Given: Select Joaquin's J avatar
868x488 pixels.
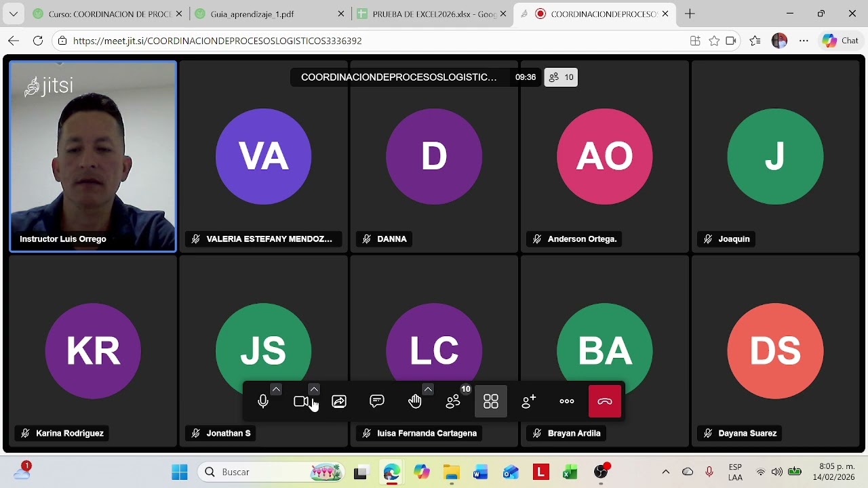Looking at the screenshot, I should coord(775,157).
